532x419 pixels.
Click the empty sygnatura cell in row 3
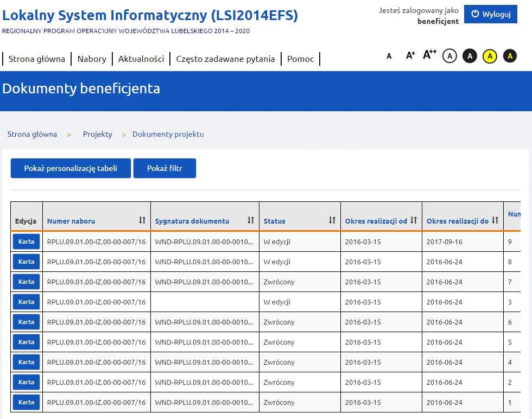tap(205, 302)
